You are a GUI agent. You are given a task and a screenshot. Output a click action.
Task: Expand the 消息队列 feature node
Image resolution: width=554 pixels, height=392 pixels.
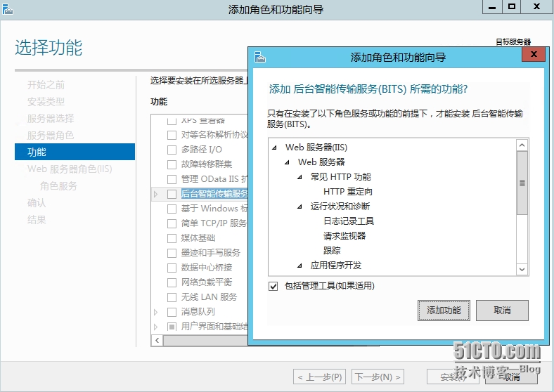156,312
